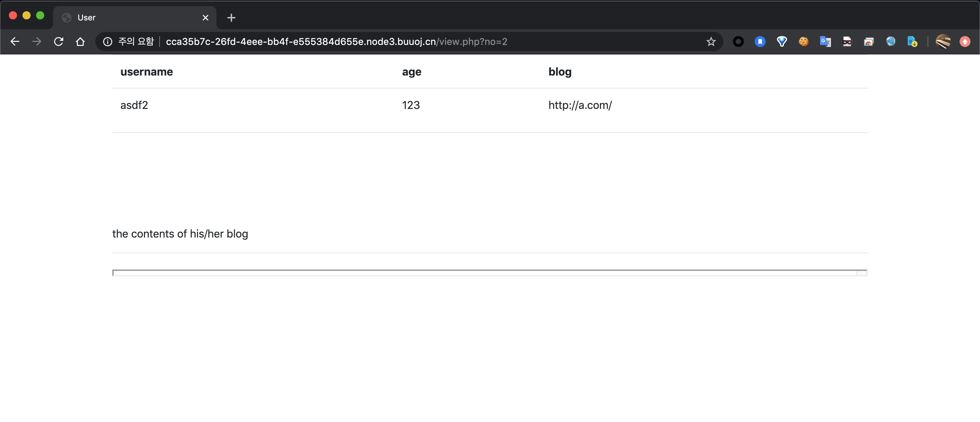
Task: Click the blue diamond extension icon
Action: click(782, 42)
